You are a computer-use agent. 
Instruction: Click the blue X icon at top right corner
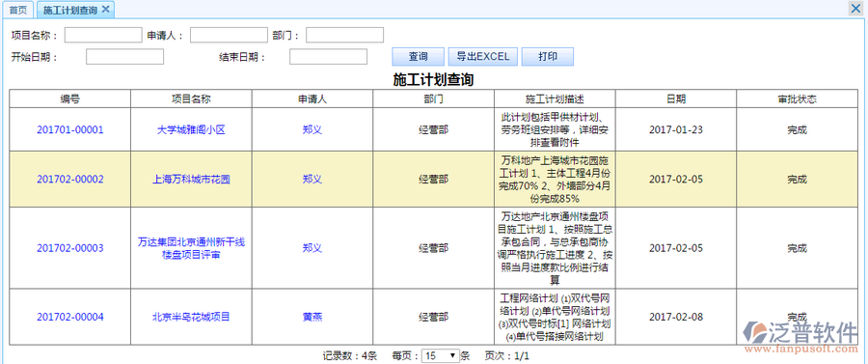click(x=854, y=9)
